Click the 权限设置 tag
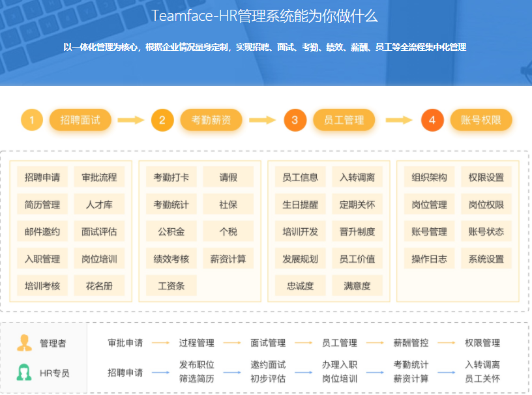The height and width of the screenshot is (395, 532). click(485, 177)
